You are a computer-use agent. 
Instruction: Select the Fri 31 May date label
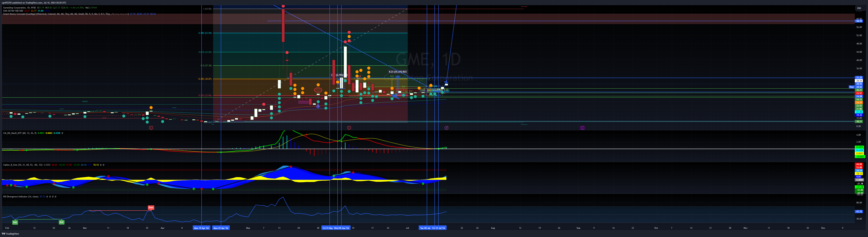coord(327,228)
